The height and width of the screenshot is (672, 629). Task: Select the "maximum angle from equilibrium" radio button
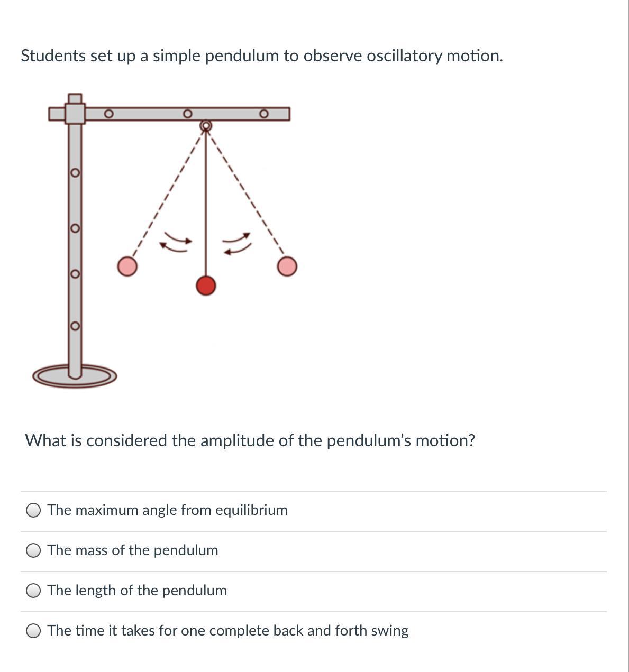pyautogui.click(x=33, y=510)
